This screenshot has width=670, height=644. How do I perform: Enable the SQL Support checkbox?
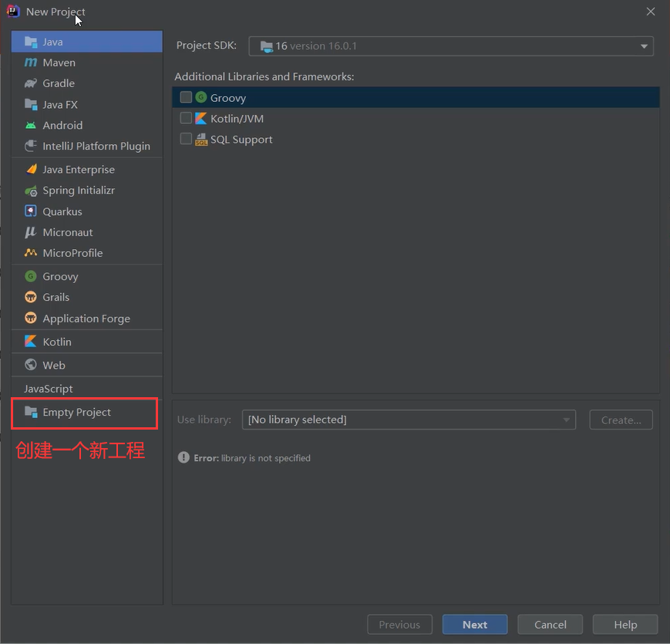click(186, 139)
